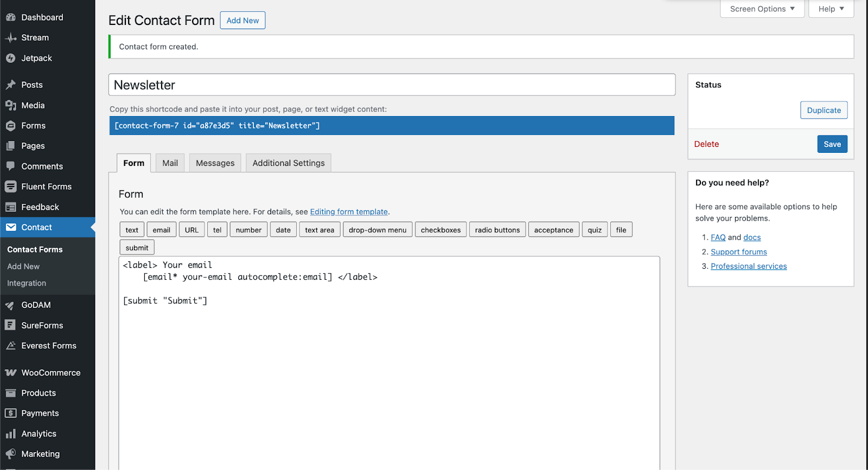868x470 pixels.
Task: Click the Stream activity icon
Action: tap(10, 38)
